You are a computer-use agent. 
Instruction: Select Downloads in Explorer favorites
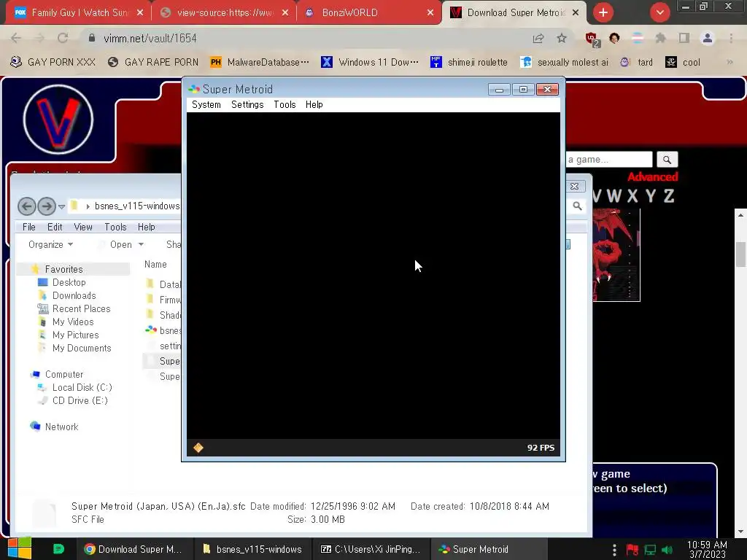tap(74, 296)
